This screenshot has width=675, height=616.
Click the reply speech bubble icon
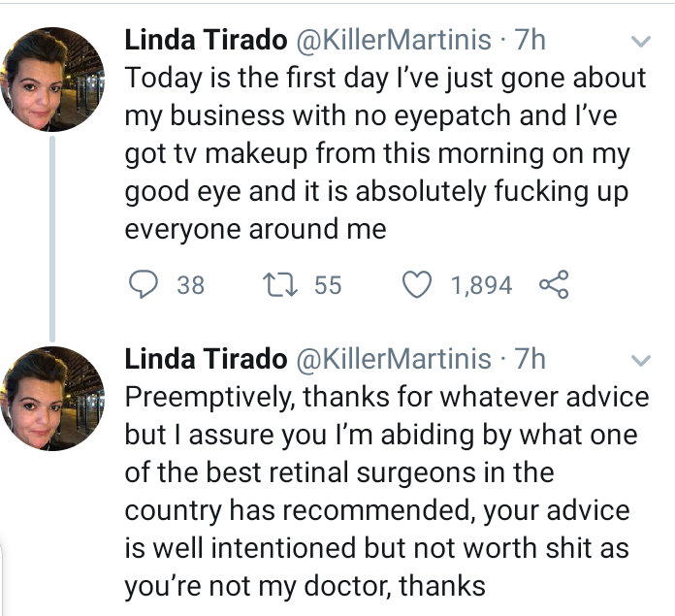[x=144, y=284]
